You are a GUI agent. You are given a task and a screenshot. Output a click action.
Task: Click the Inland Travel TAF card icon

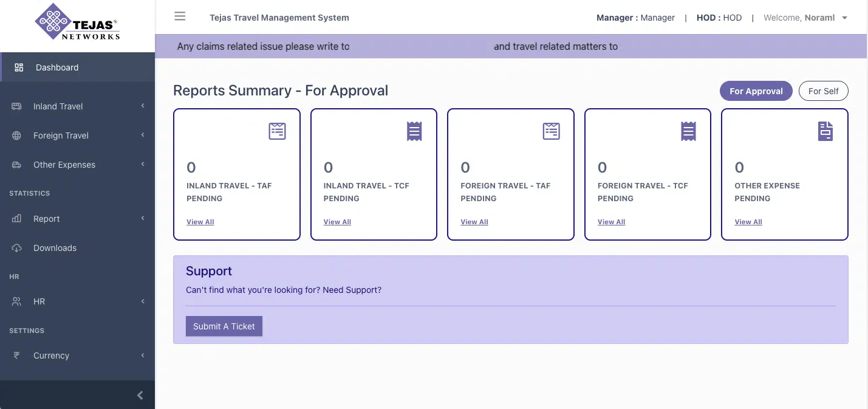coord(277,131)
